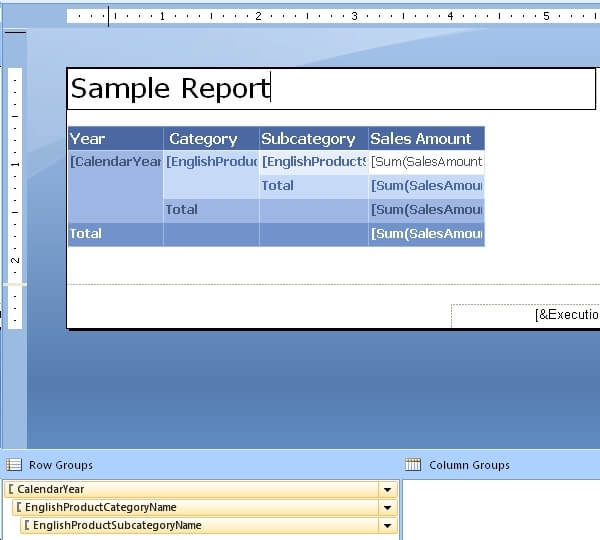Viewport: 600px width, 540px height.
Task: Click the vertical ruler at mark 1
Action: (15, 164)
